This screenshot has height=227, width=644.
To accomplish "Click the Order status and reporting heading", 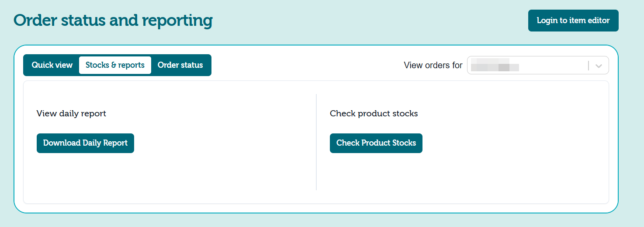I will (113, 20).
